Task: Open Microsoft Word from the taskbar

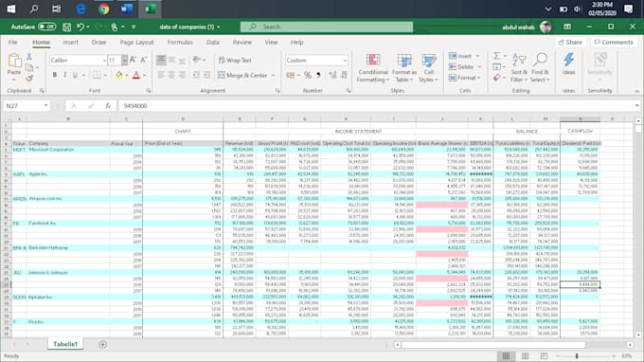Action: coord(127,9)
